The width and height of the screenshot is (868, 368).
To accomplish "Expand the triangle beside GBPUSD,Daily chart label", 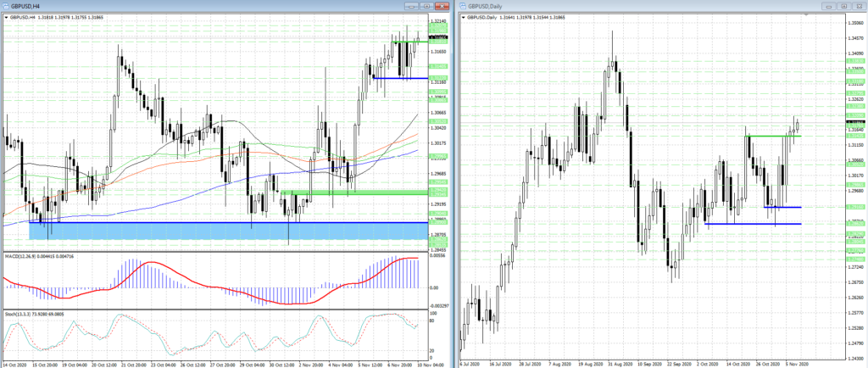I will 464,16.
